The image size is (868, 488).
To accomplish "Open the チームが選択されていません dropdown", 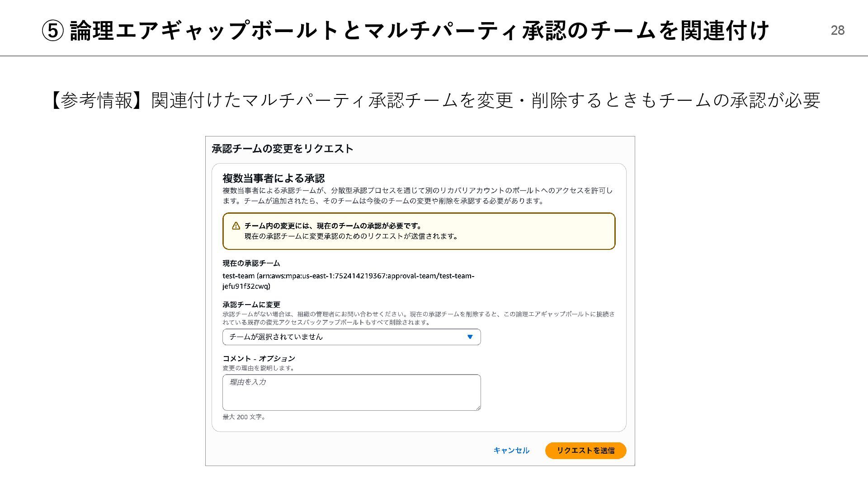I will [351, 337].
